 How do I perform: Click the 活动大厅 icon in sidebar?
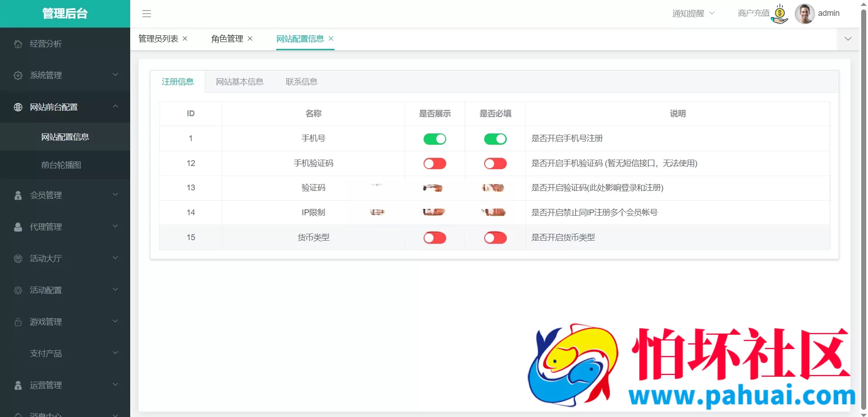18,259
